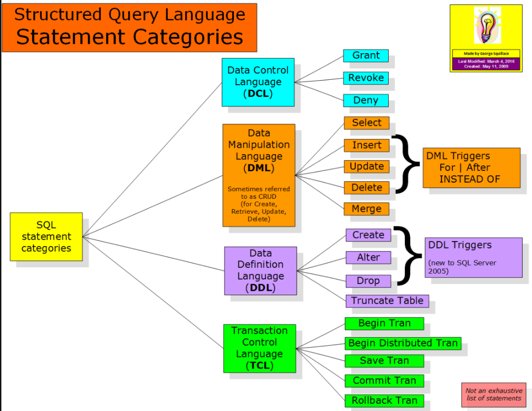The image size is (532, 411).
Task: Click the Select statement box
Action: pyautogui.click(x=366, y=123)
